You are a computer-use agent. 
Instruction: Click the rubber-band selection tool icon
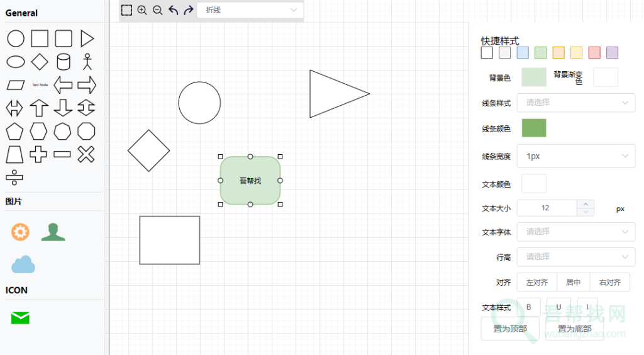(x=126, y=10)
